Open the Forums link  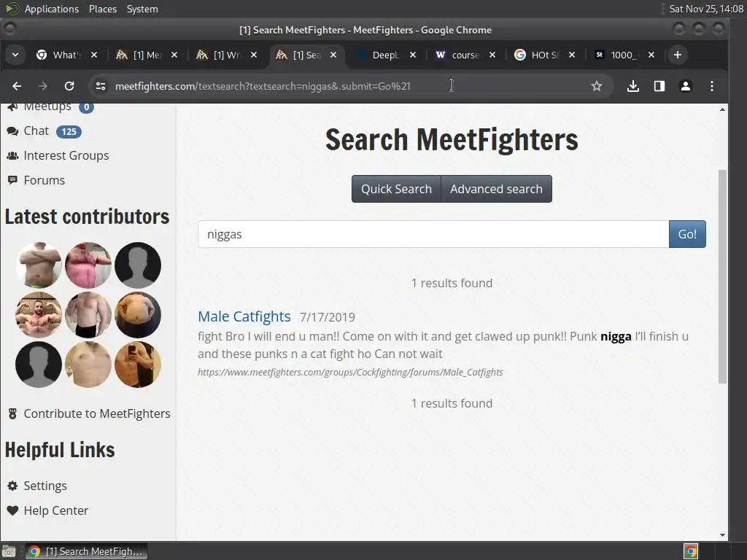pyautogui.click(x=44, y=181)
